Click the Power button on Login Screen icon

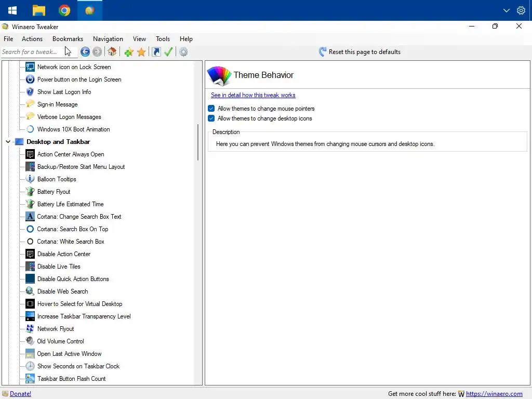pos(30,79)
